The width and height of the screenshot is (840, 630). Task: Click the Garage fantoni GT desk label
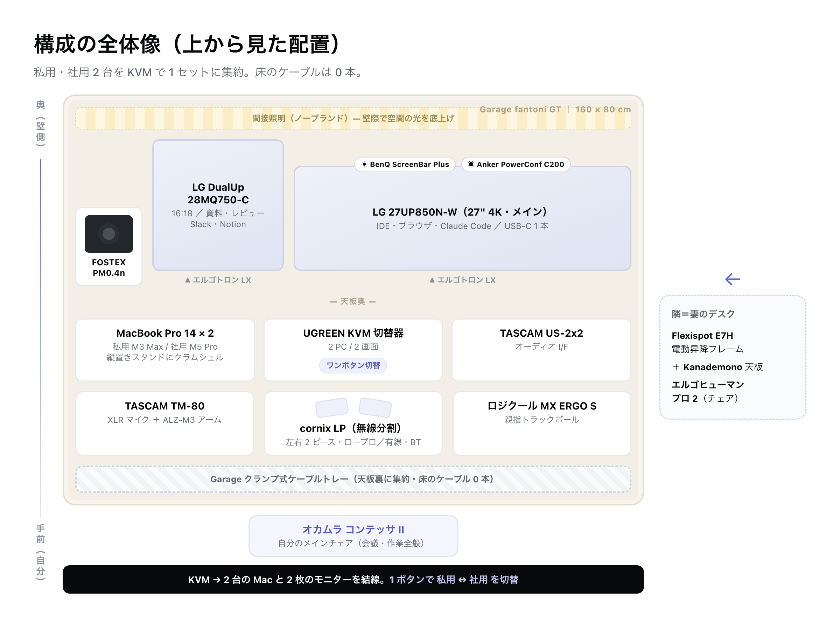pyautogui.click(x=520, y=109)
